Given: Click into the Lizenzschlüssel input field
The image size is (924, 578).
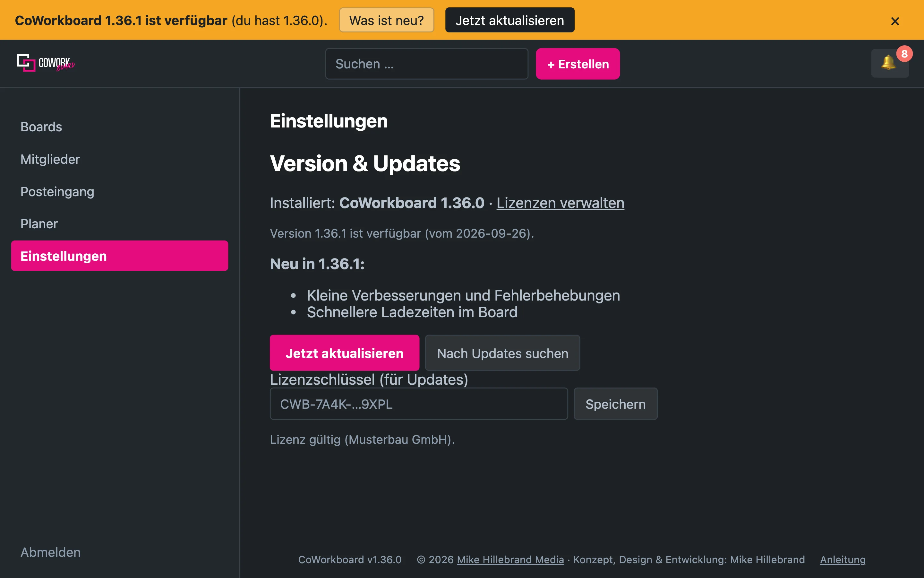Looking at the screenshot, I should [x=419, y=404].
